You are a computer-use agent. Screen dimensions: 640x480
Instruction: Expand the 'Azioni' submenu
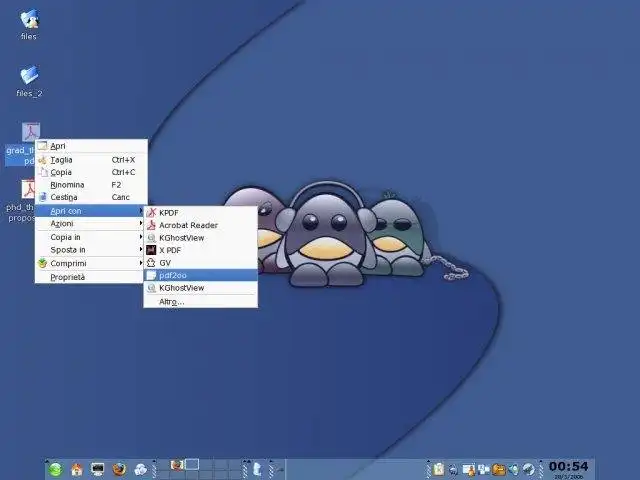(x=91, y=224)
